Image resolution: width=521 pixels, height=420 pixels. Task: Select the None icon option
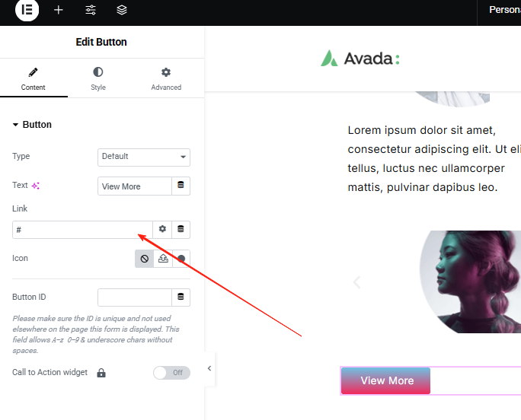tap(144, 259)
